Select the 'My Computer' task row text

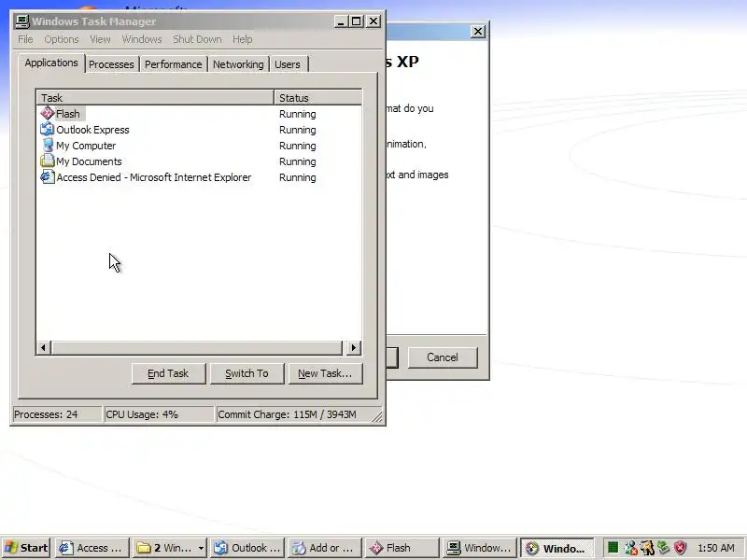point(86,146)
